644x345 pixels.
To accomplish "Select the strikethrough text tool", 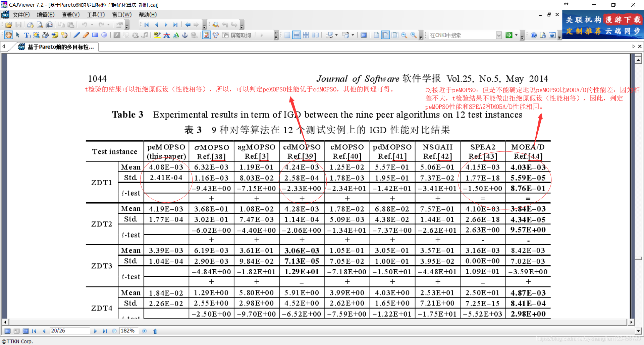I will [x=167, y=35].
